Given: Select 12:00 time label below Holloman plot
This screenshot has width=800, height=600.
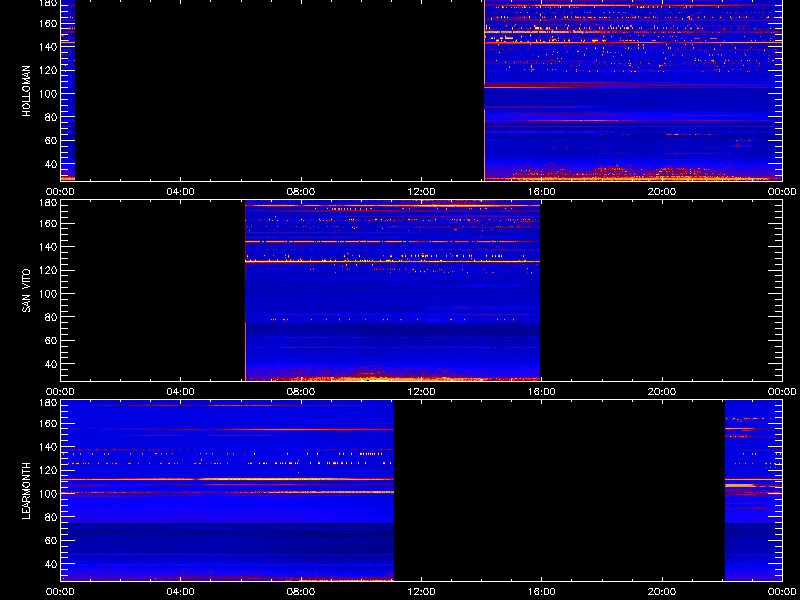Looking at the screenshot, I should [421, 192].
